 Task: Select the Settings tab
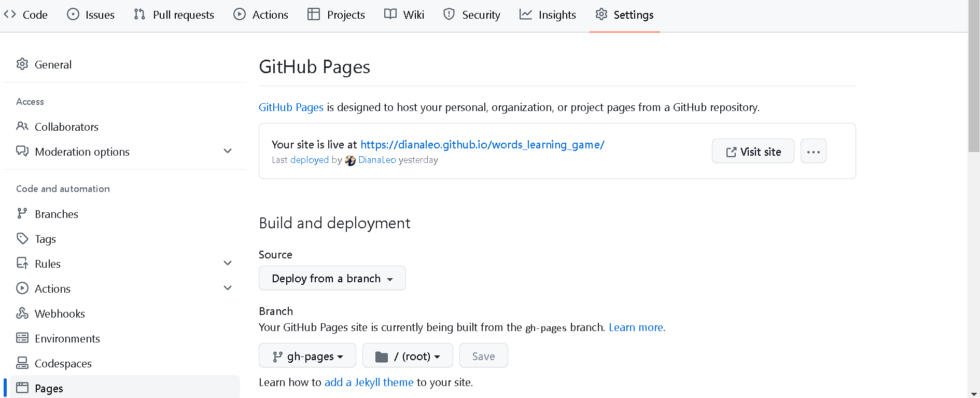624,15
